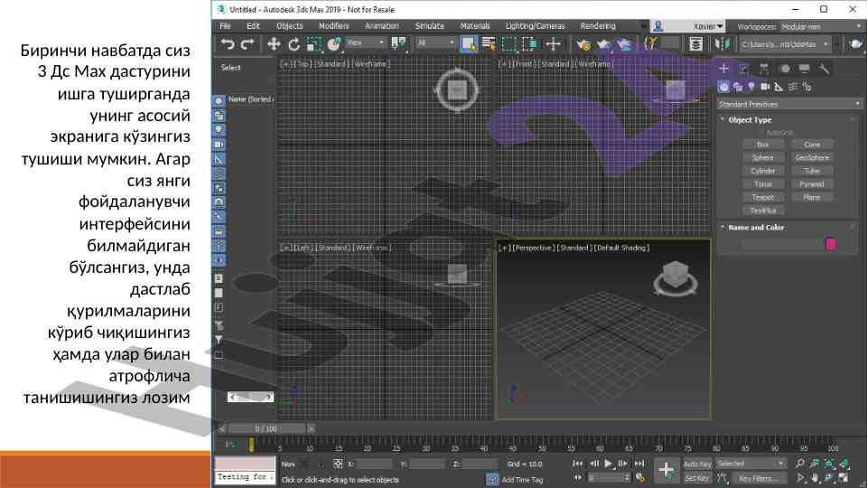868x488 pixels.
Task: Switch to the Motion panel tab
Action: [x=784, y=69]
